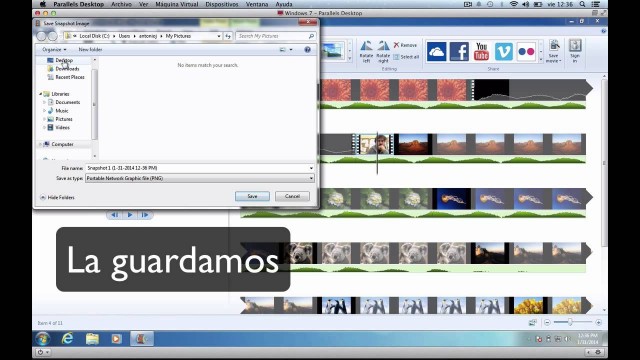Step to previous frame in preview
The image size is (640, 360).
(x=115, y=215)
